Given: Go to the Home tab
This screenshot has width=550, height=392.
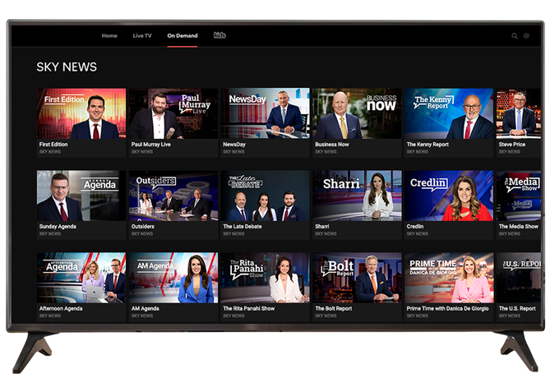Looking at the screenshot, I should 109,36.
